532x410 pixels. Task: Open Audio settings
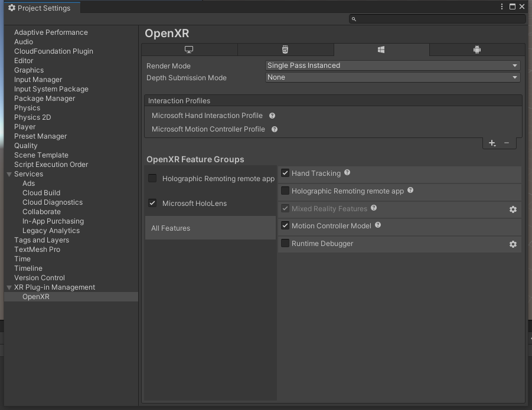tap(24, 42)
